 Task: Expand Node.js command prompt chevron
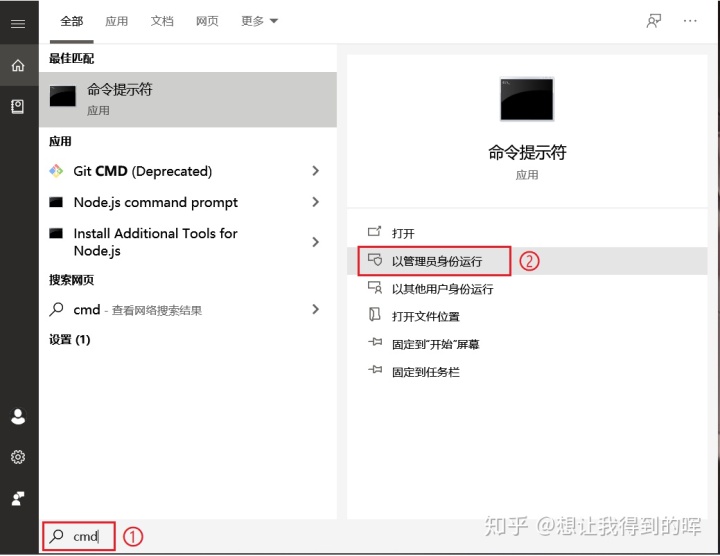315,202
